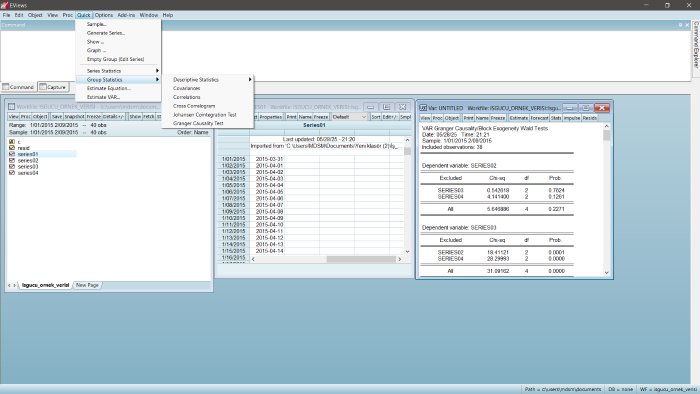Go to next workfile page with right arrow
The image size is (700, 394).
click(15, 285)
